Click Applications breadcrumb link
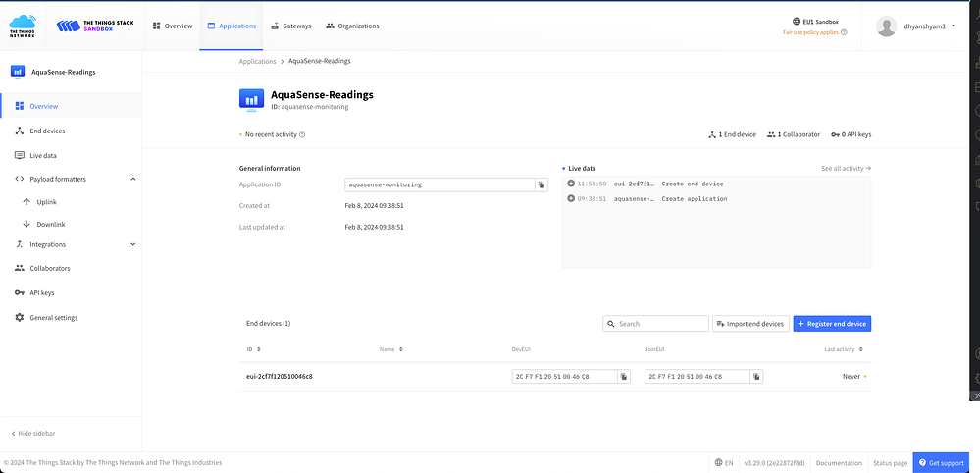This screenshot has width=980, height=473. pyautogui.click(x=257, y=61)
